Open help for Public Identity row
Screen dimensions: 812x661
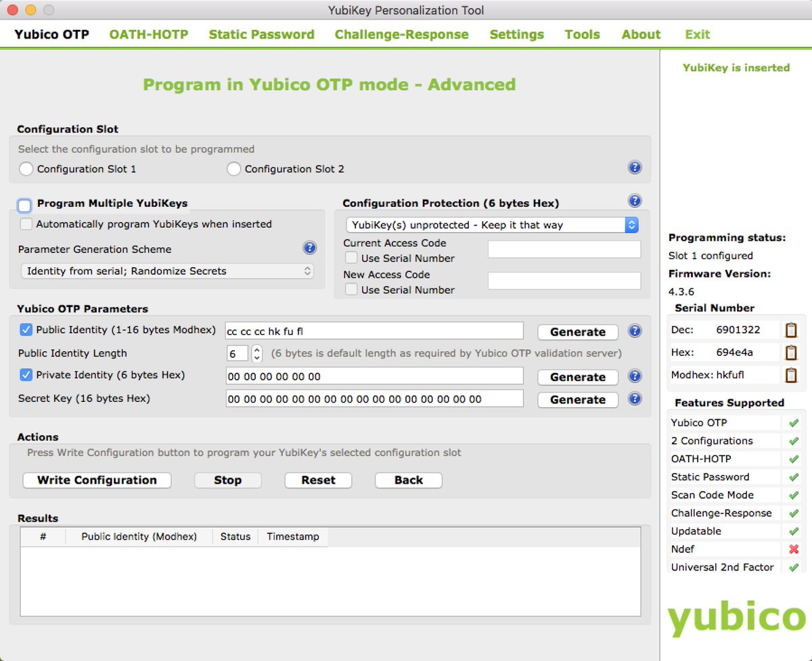(x=635, y=332)
